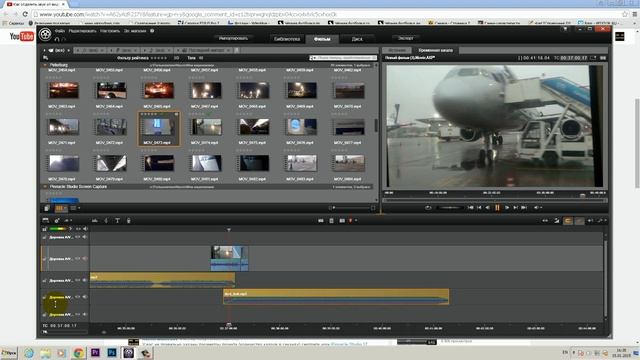Expand the preview volume dropdown arrow
This screenshot has height=360, width=640.
tap(541, 207)
